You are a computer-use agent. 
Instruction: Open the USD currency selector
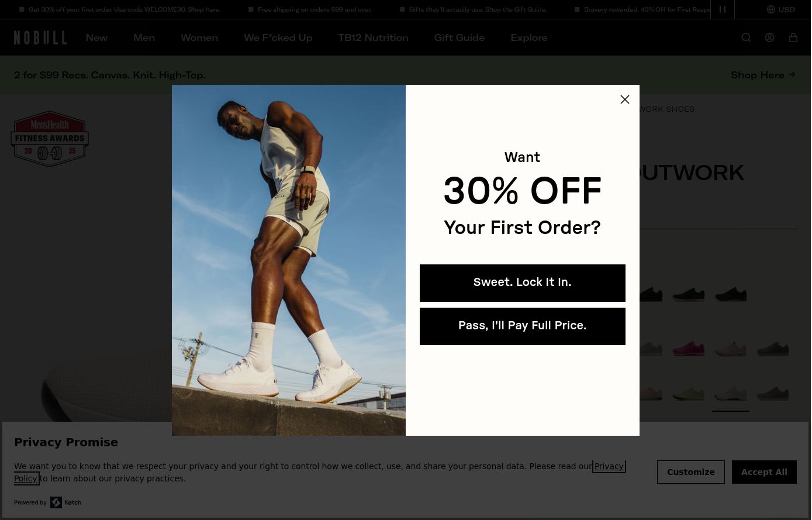[781, 9]
